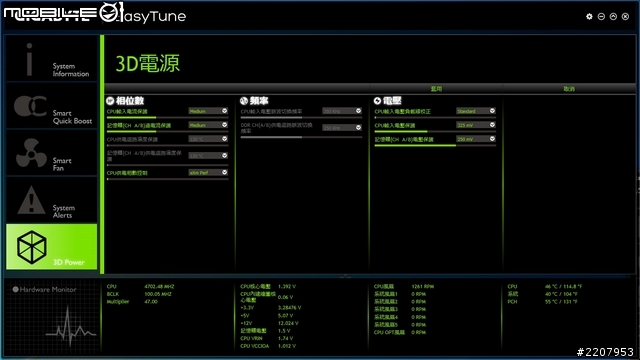Select the 3D Power cube tile
640x360 pixels.
[x=51, y=247]
